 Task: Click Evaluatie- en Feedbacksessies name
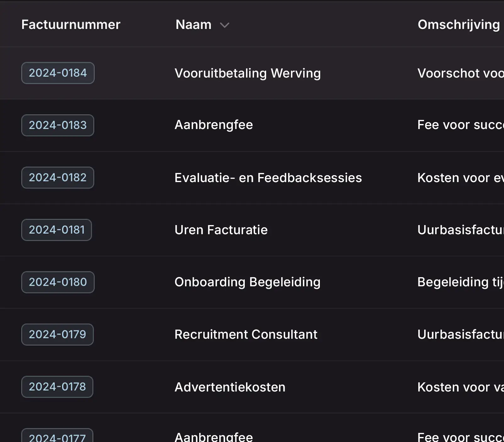[268, 178]
